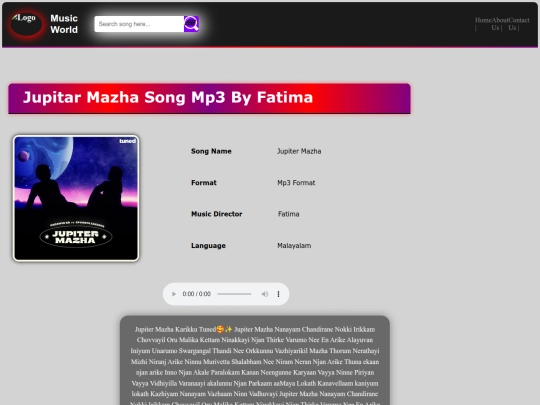Click the Jupitar Mazha Song Mp3 heading banner
This screenshot has width=540, height=405.
(209, 98)
